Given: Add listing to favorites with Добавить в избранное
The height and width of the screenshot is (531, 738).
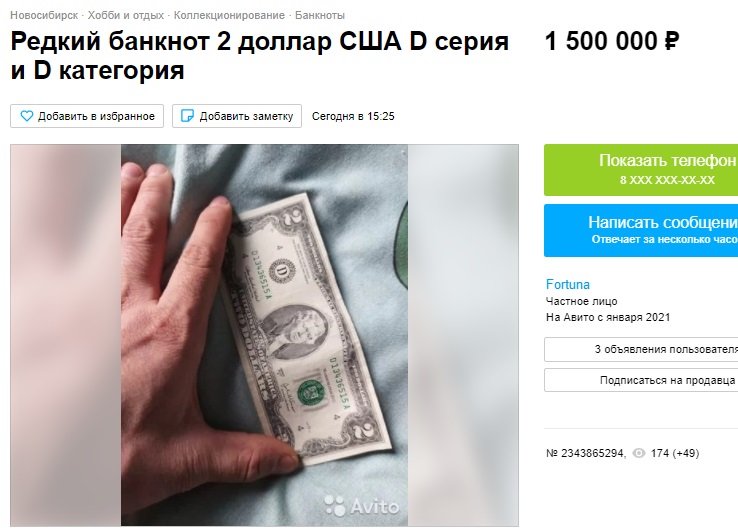Looking at the screenshot, I should (x=87, y=116).
